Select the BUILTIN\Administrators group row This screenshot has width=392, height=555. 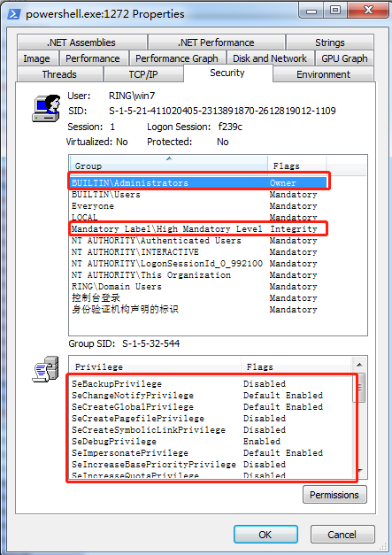198,183
